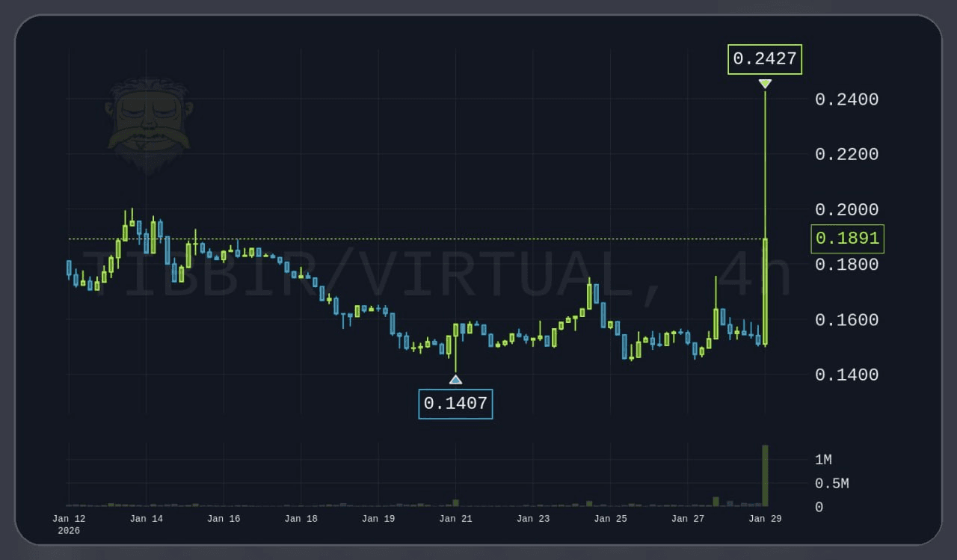Select the 0.5M volume axis label
This screenshot has height=560, width=957.
click(x=831, y=484)
